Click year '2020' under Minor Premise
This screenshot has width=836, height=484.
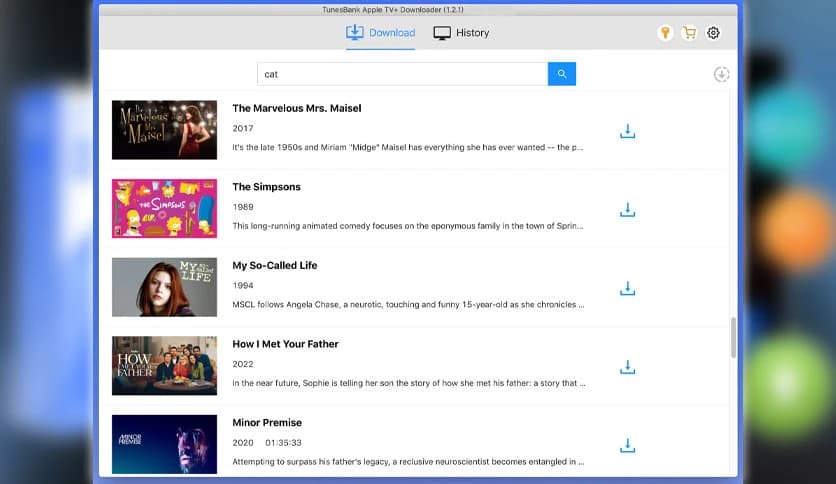243,443
